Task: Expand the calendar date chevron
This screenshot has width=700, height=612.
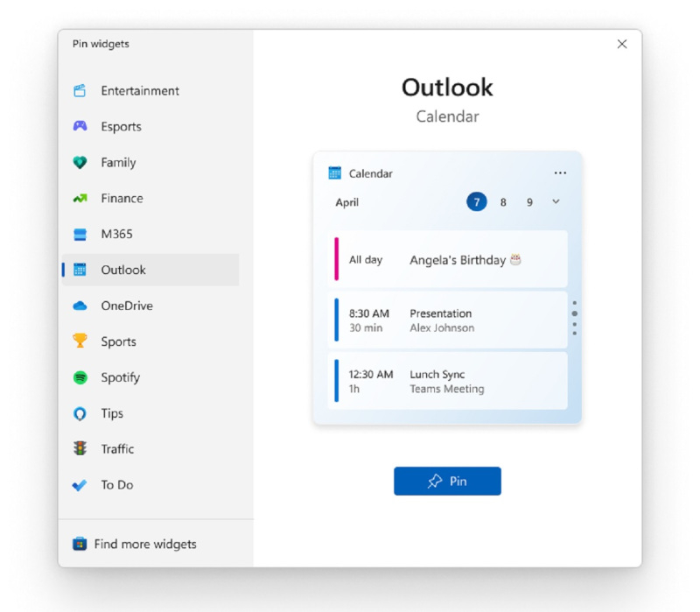Action: coord(556,201)
